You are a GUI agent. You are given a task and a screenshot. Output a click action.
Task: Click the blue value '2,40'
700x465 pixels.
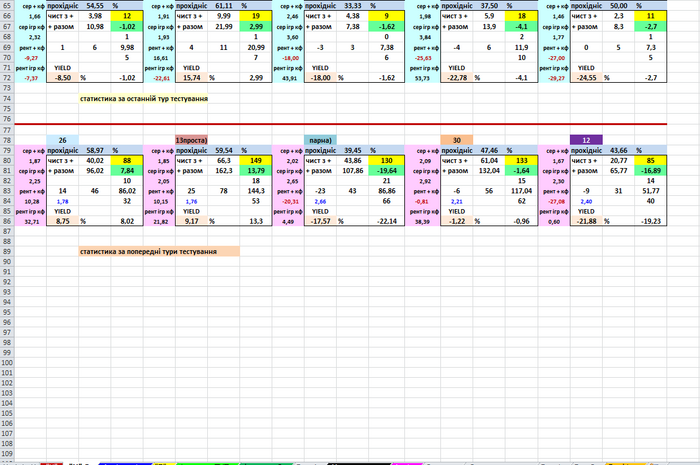pyautogui.click(x=586, y=201)
